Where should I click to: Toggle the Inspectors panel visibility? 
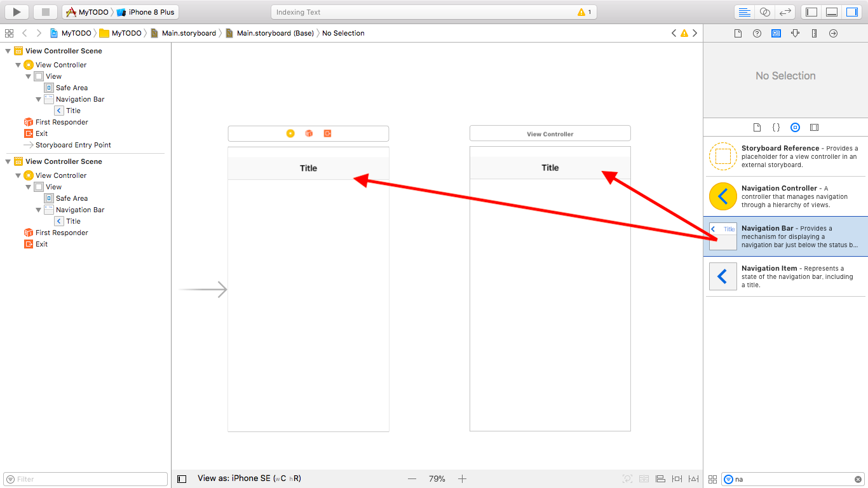pos(851,11)
